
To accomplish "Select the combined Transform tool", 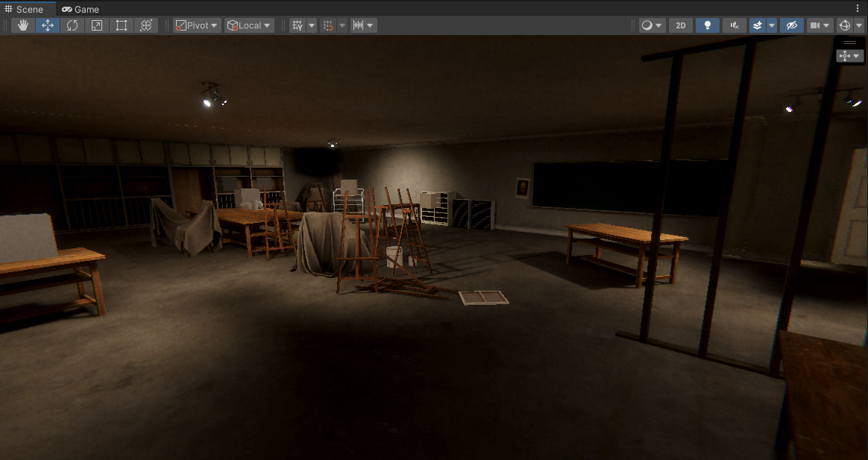I will tap(146, 25).
